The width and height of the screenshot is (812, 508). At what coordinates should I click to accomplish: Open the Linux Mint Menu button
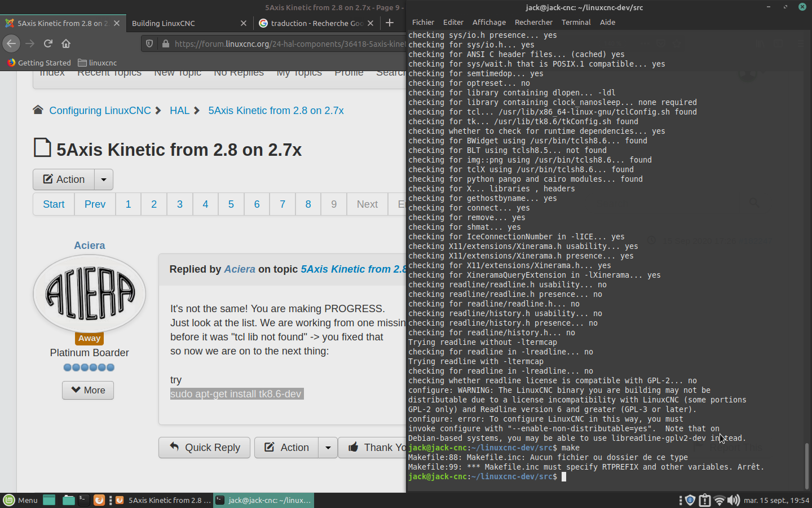20,500
